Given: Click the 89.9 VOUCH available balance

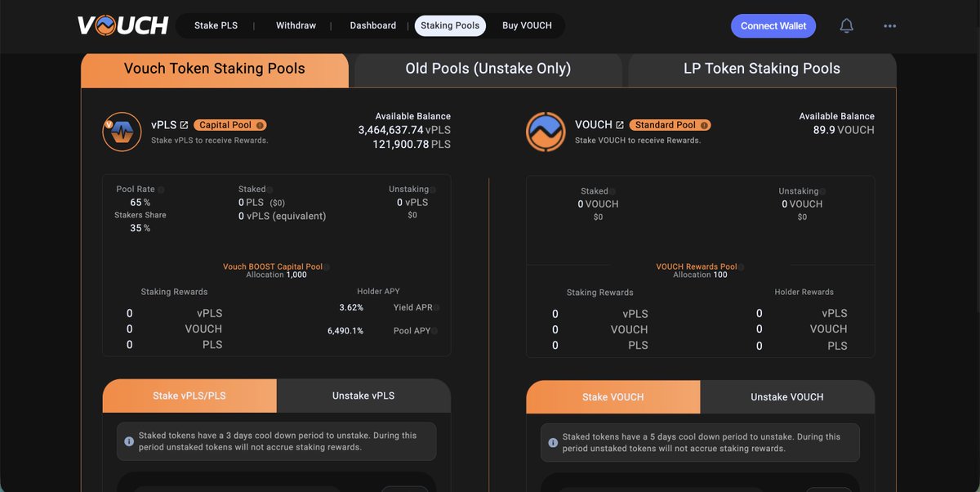Looking at the screenshot, I should 844,130.
